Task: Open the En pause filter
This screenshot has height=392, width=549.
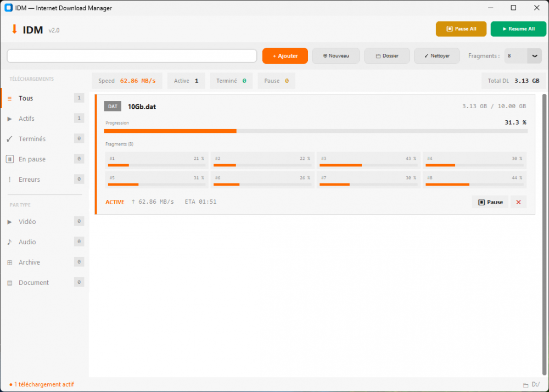Action: (32, 159)
